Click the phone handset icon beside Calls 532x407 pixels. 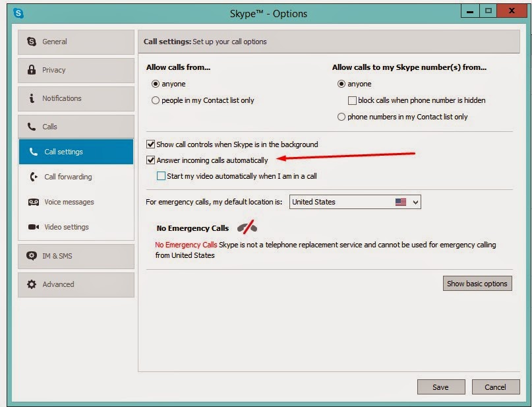point(32,127)
